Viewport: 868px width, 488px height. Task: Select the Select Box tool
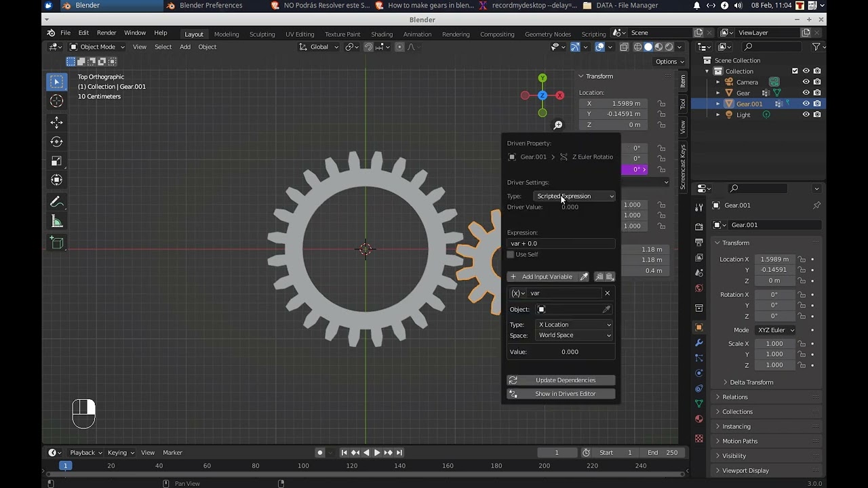pyautogui.click(x=57, y=82)
